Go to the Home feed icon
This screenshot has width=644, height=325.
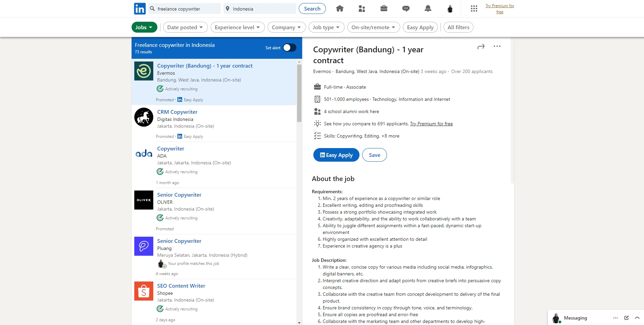point(340,8)
